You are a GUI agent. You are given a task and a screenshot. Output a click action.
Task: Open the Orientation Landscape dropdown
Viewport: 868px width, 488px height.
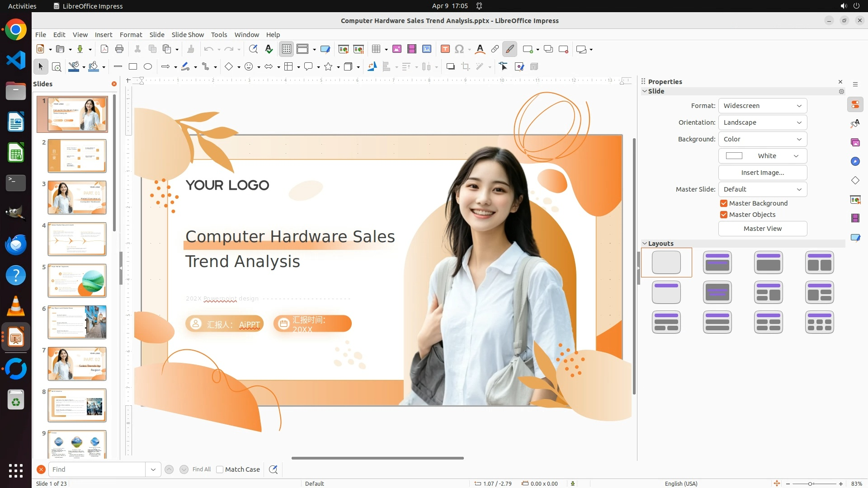pyautogui.click(x=762, y=122)
